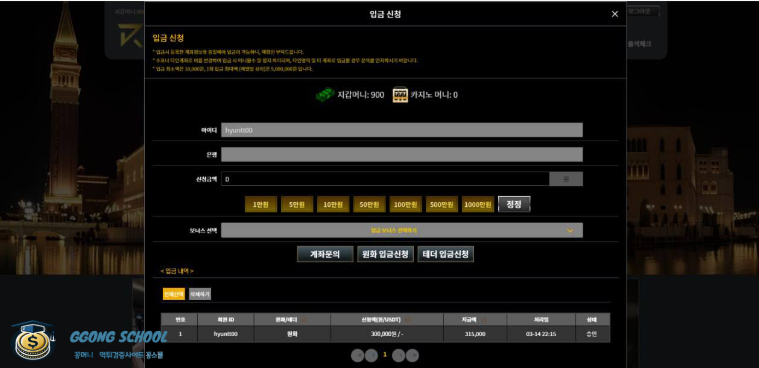The height and width of the screenshot is (368, 759).
Task: Sort by 원화/테더 column sort icon
Action: tap(304, 320)
